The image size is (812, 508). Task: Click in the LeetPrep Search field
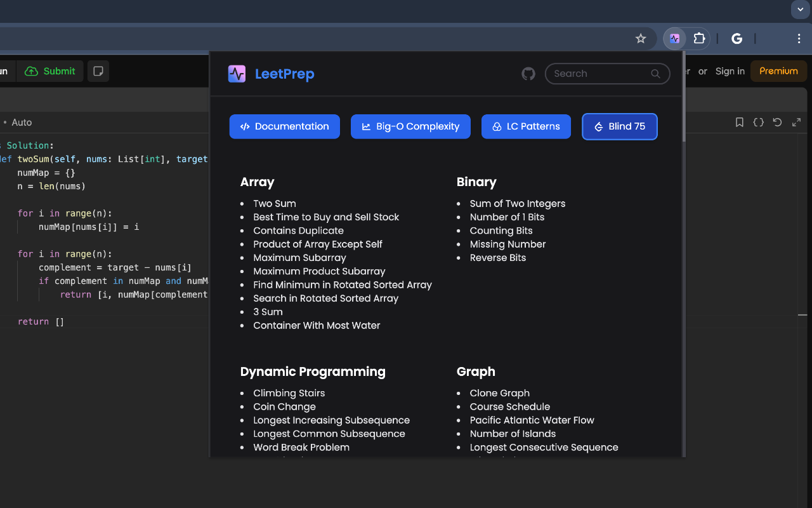point(599,74)
